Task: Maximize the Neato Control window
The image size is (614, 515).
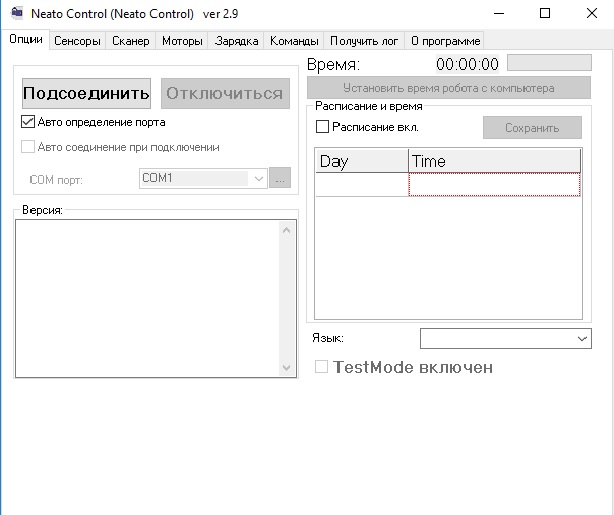Action: (545, 13)
